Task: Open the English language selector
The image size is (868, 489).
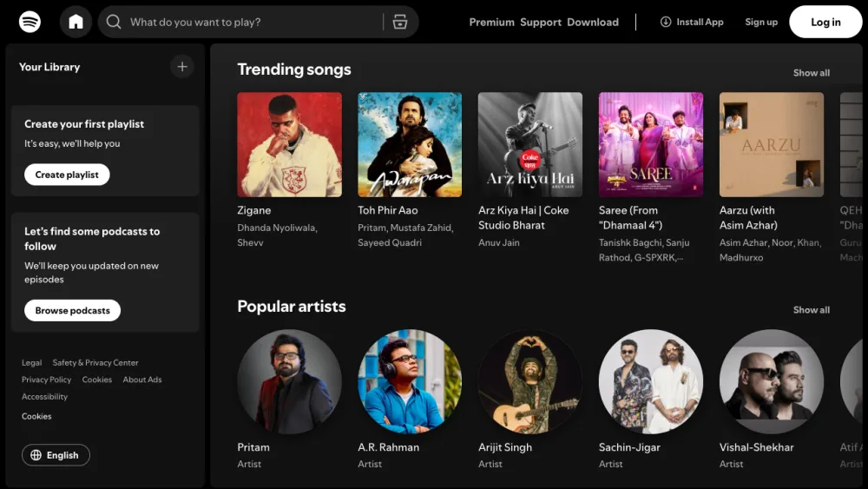Action: (x=56, y=455)
